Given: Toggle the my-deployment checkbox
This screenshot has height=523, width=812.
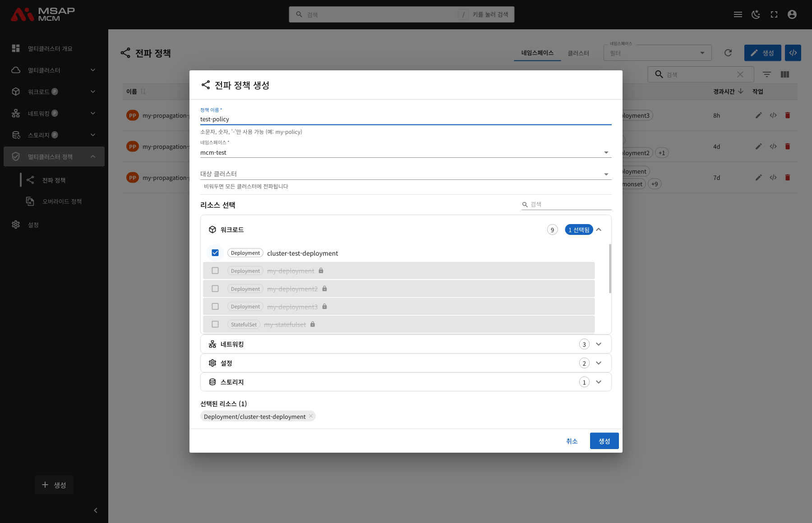Looking at the screenshot, I should pos(215,271).
